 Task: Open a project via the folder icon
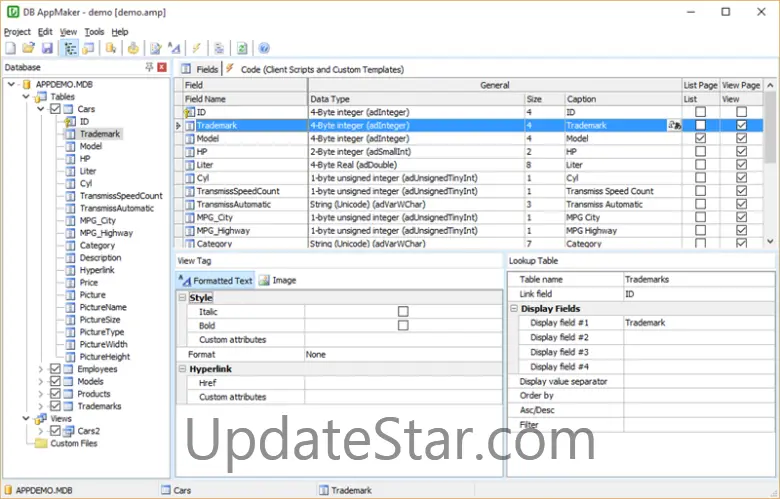[28, 48]
